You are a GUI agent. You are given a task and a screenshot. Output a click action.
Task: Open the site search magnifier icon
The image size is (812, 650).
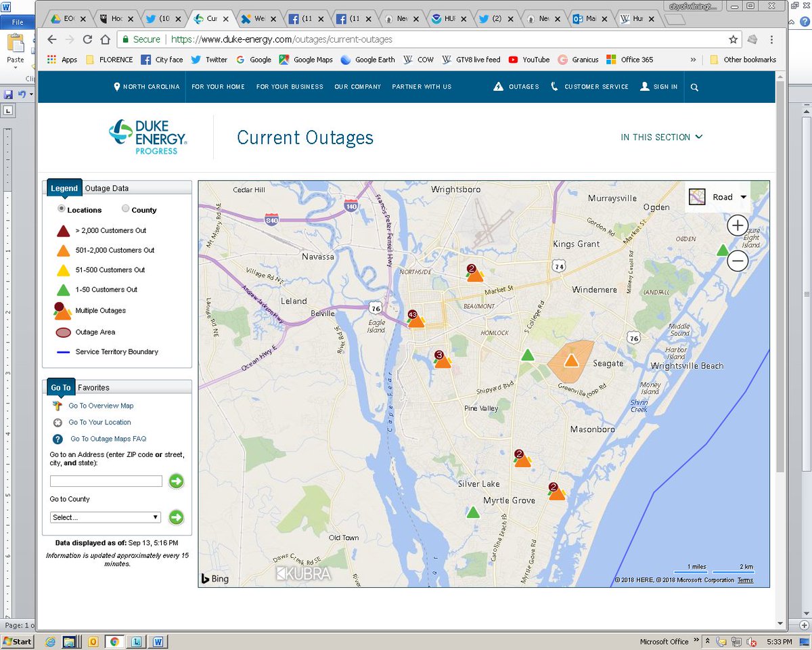coord(694,87)
